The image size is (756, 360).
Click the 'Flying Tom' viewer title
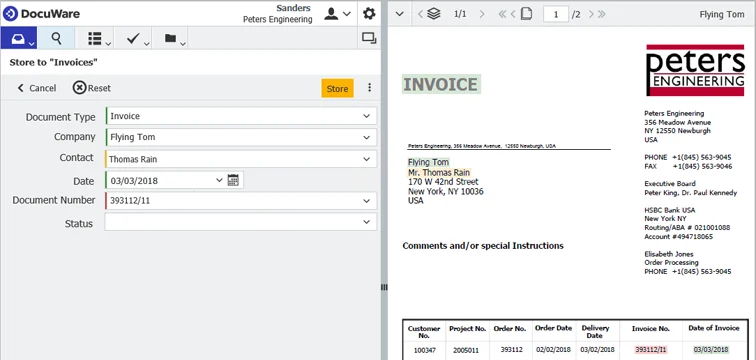coord(722,14)
